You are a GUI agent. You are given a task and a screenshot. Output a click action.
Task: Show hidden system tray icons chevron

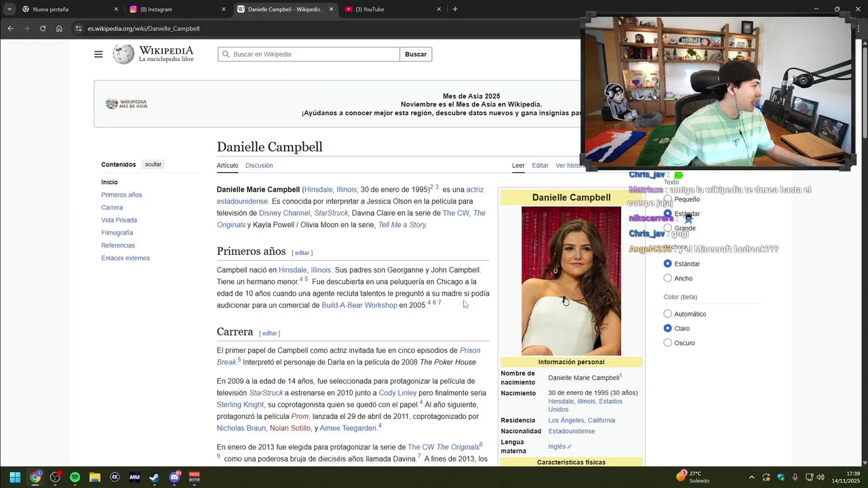(x=751, y=477)
